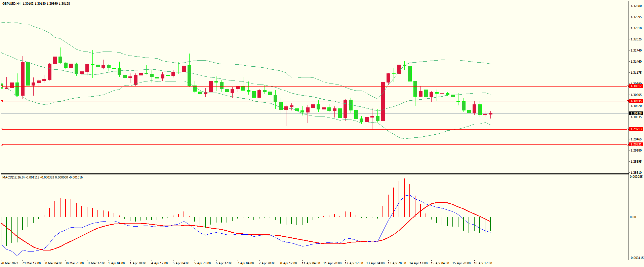Click the current price tag 1.30128
The image size is (644, 267).
(636, 113)
